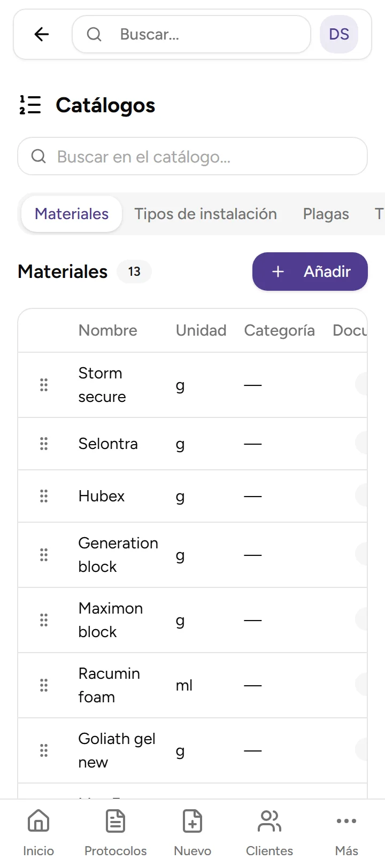Open the DS profile avatar
This screenshot has width=385, height=868.
(x=339, y=34)
